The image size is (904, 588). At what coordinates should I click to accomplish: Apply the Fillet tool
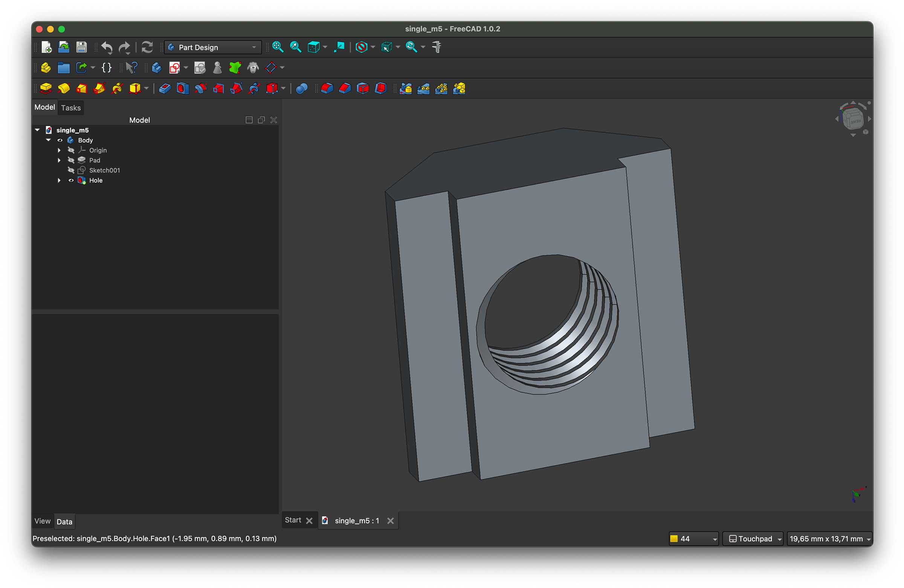click(x=327, y=89)
